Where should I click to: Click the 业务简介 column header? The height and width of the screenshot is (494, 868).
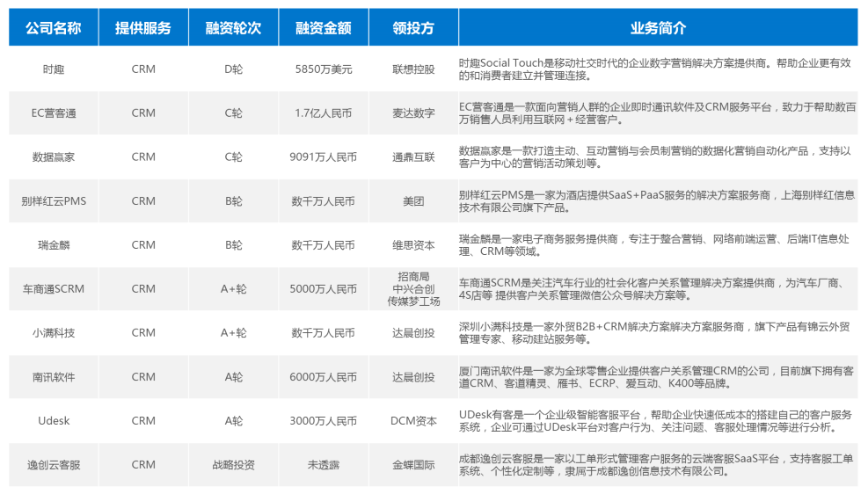tap(658, 28)
